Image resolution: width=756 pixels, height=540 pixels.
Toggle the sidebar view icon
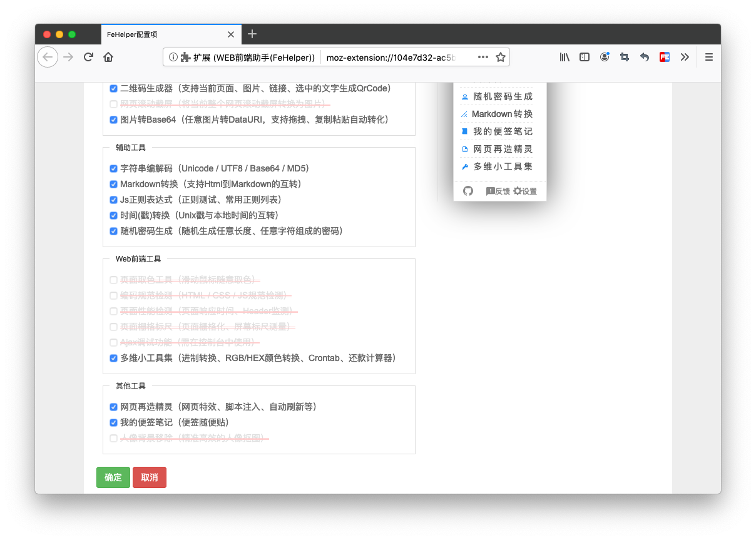tap(585, 57)
